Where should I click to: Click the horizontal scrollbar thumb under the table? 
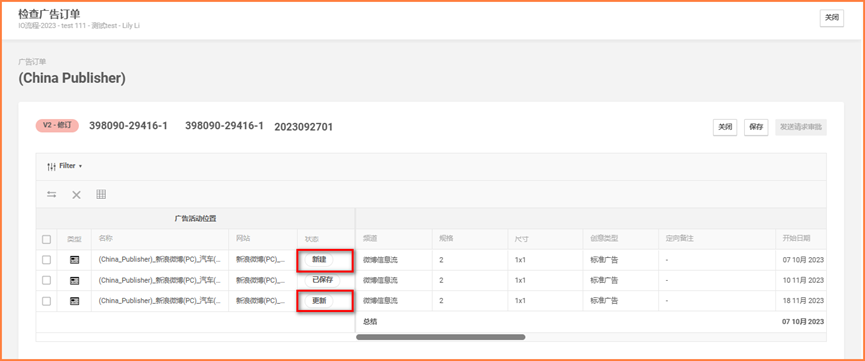tap(441, 337)
